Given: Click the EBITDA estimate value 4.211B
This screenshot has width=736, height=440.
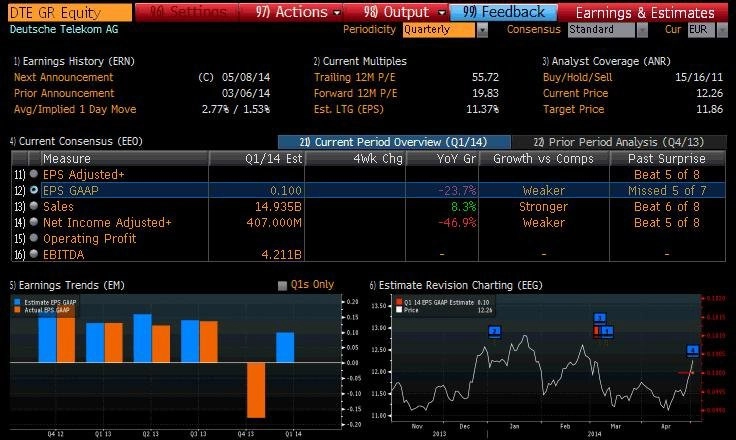Looking at the screenshot, I should (x=281, y=255).
